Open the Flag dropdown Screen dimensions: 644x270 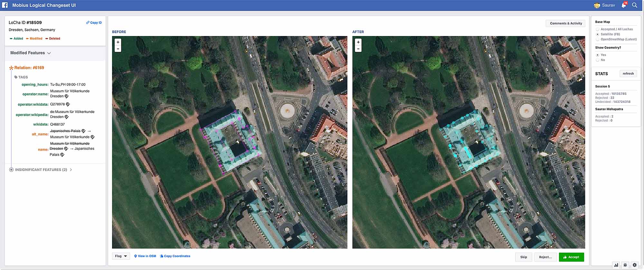pyautogui.click(x=121, y=256)
